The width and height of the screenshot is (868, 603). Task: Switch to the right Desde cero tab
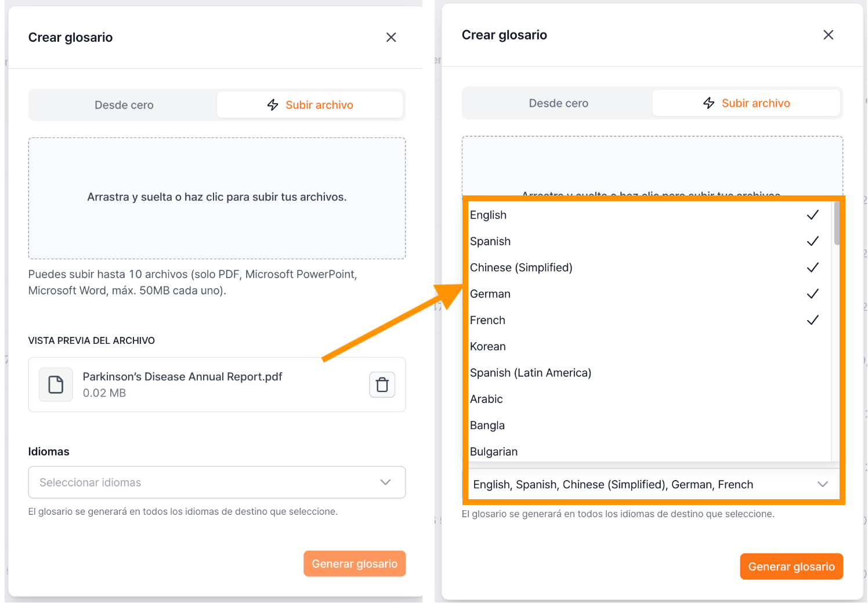pyautogui.click(x=558, y=103)
